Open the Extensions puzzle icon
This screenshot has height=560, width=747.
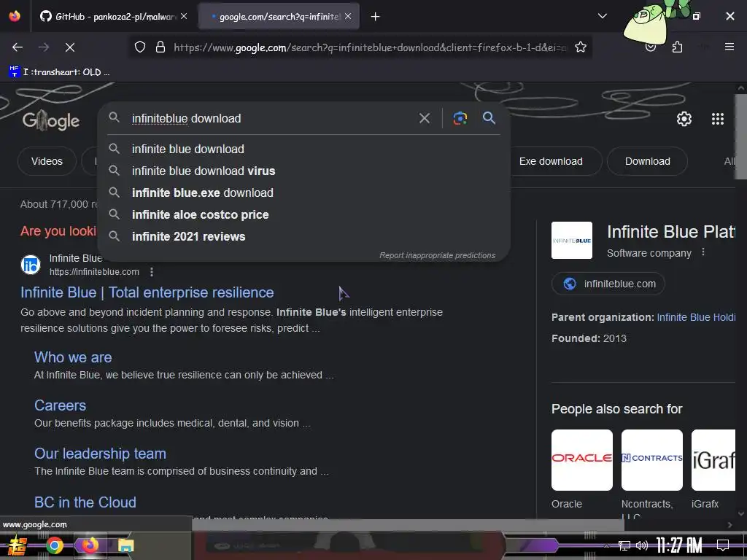(x=677, y=47)
